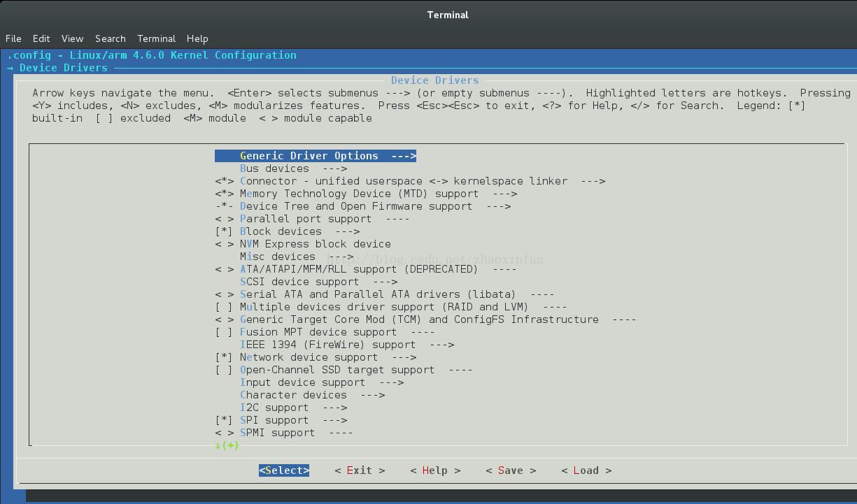Select the Misc devices entry
The width and height of the screenshot is (857, 504).
(297, 257)
